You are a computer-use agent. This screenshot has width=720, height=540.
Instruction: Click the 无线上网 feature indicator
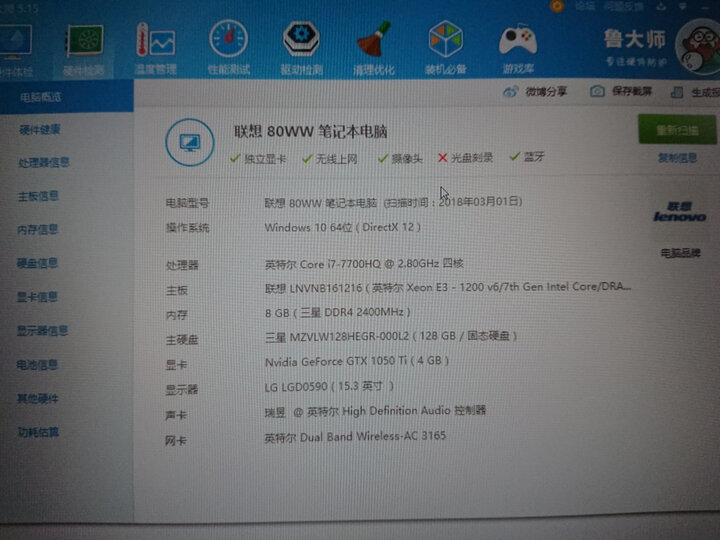(x=330, y=159)
